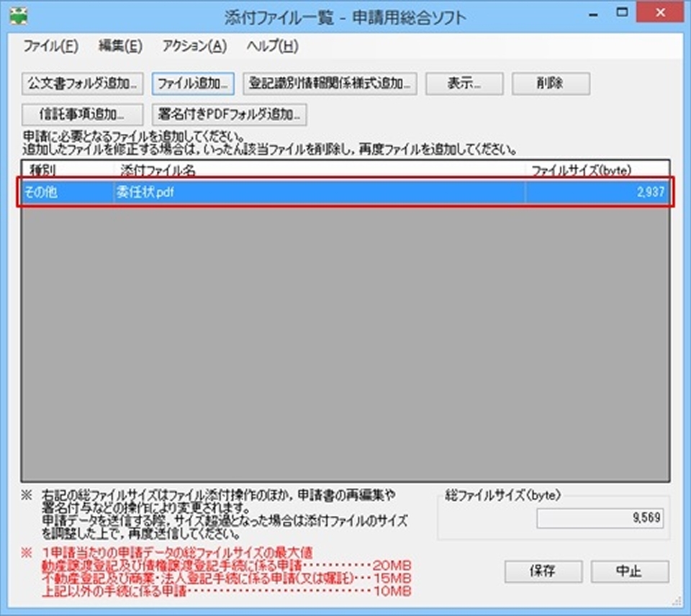Screen dimensions: 691x616
Task: Open the 表示 dialog button
Action: pos(464,83)
